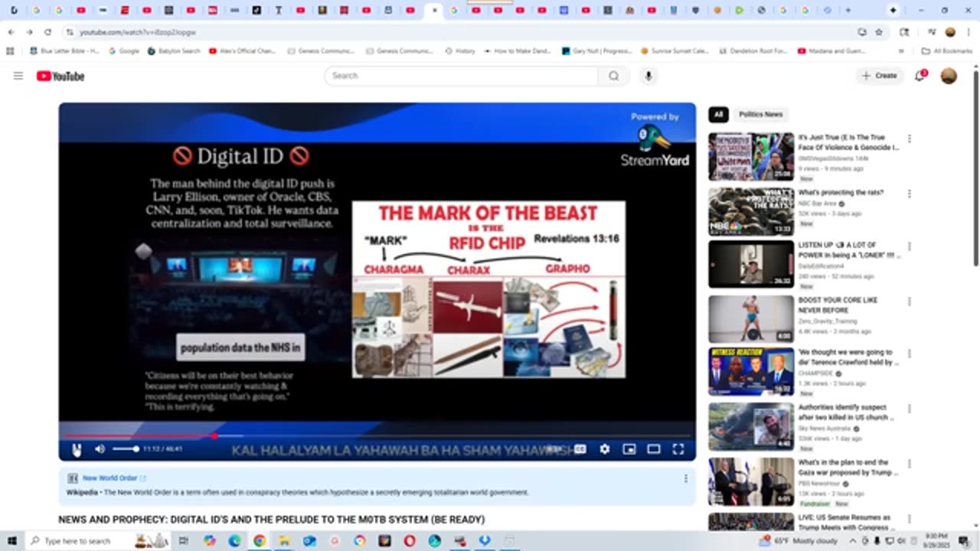980x551 pixels.
Task: Open the "History" bookmark
Action: [460, 51]
